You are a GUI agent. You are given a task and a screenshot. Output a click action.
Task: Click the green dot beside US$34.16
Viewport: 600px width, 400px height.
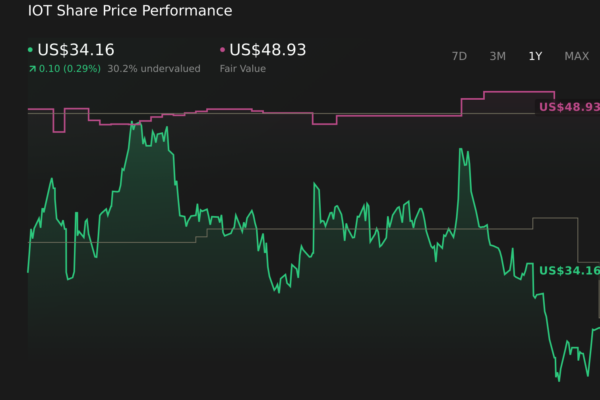pos(30,50)
